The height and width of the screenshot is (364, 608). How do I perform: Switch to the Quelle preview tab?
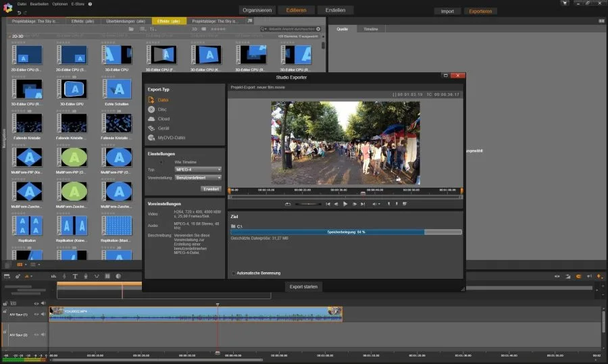(342, 29)
